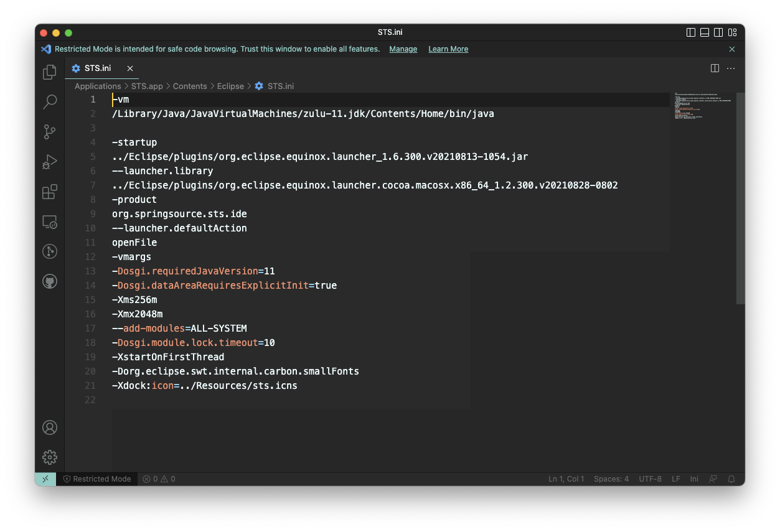Click -XstartOnFirstThread on line 19
Screen dimensions: 780x532
coord(168,357)
